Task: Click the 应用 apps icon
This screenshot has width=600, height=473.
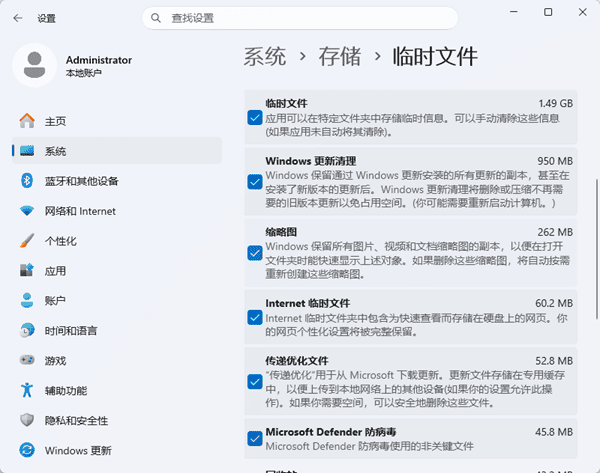Action: pos(27,271)
